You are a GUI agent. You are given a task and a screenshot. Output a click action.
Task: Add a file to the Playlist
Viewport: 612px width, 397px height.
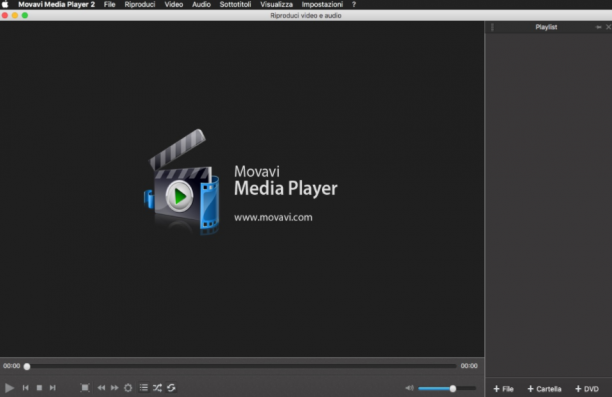(503, 389)
